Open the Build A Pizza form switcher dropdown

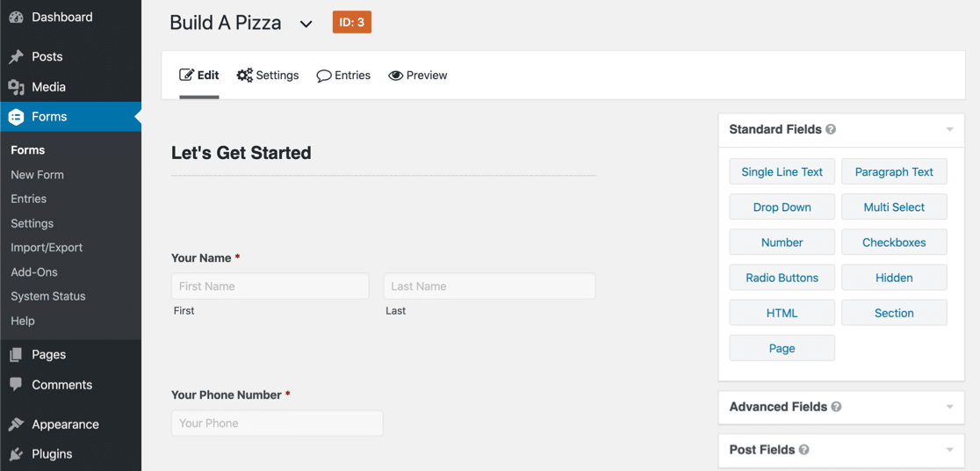[306, 24]
